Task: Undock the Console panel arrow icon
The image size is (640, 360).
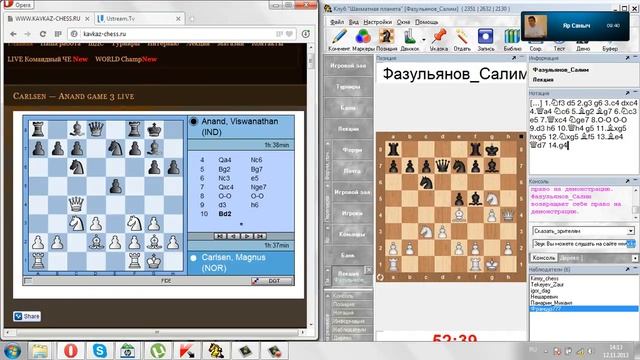Action: (627, 181)
